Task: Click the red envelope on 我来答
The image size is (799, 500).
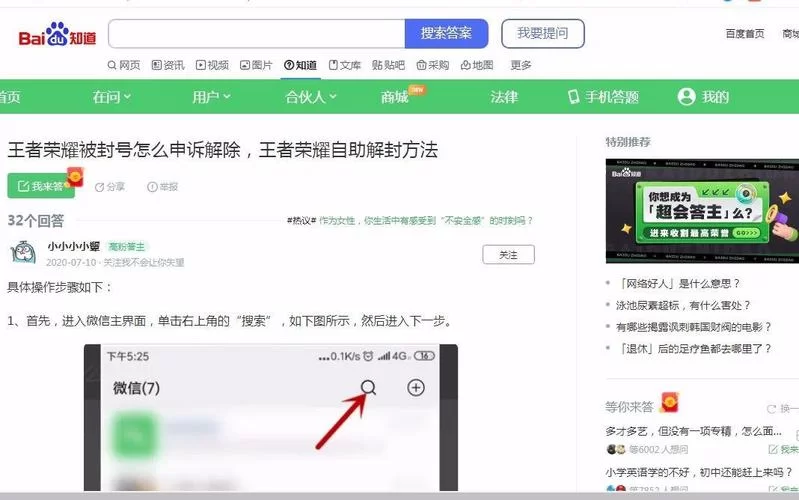Action: point(75,177)
